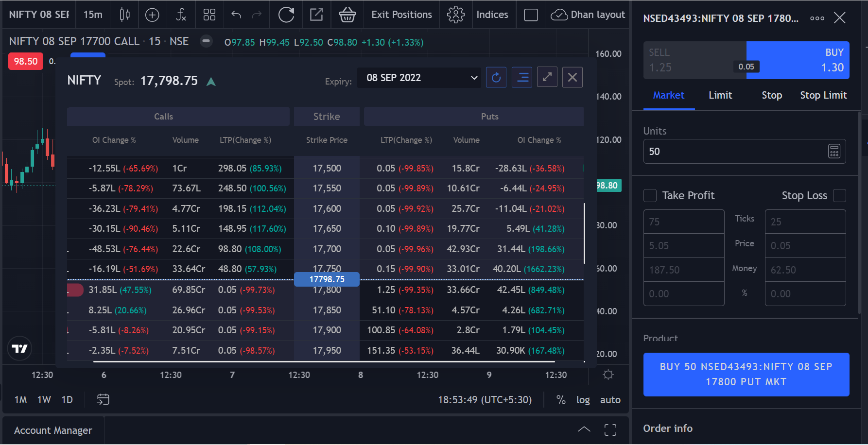Viewport: 868px width, 445px height.
Task: Click the Calls column group header
Action: click(178, 117)
